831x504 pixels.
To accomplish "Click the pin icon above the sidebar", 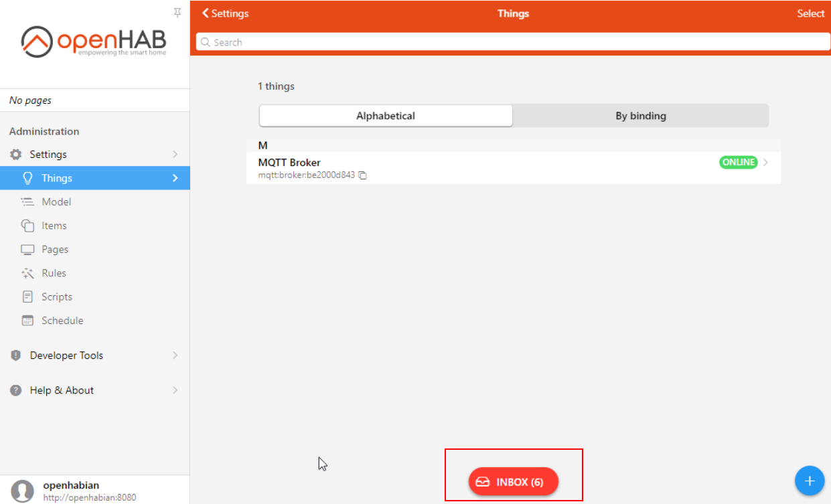I will [177, 13].
